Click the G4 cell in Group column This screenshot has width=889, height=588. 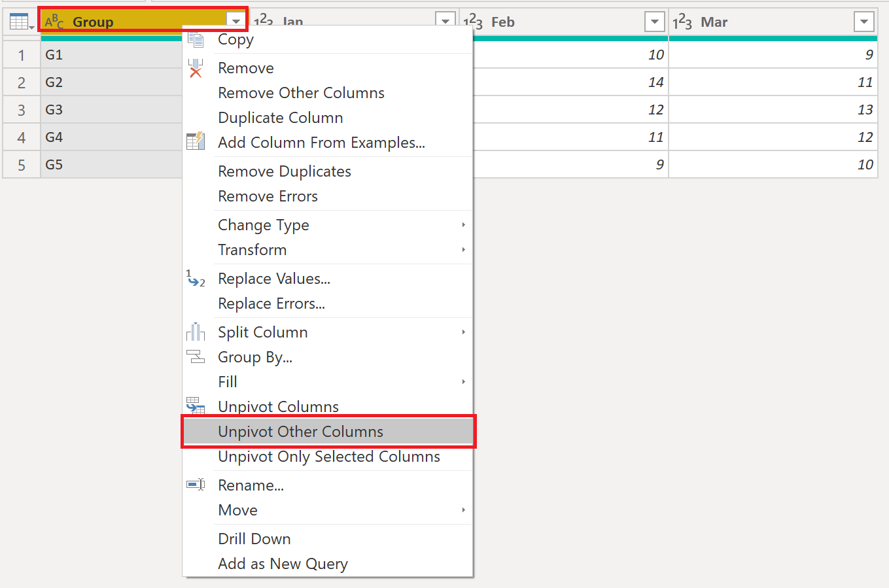[111, 137]
